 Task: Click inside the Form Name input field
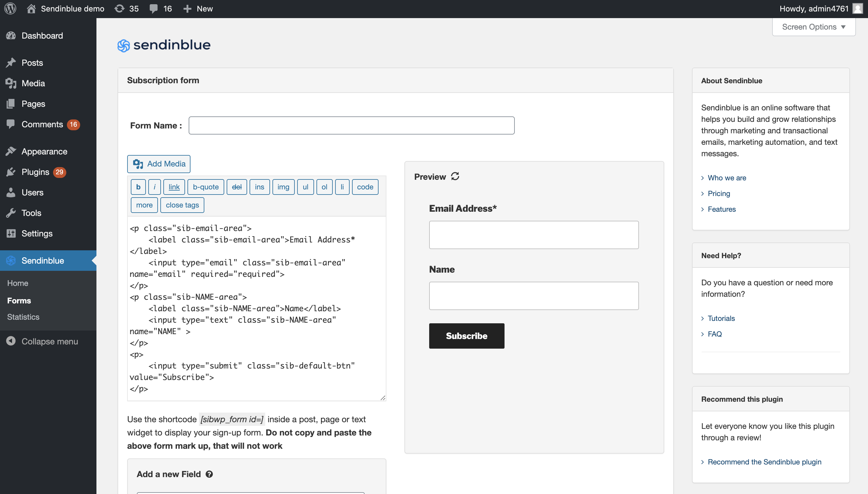point(351,125)
